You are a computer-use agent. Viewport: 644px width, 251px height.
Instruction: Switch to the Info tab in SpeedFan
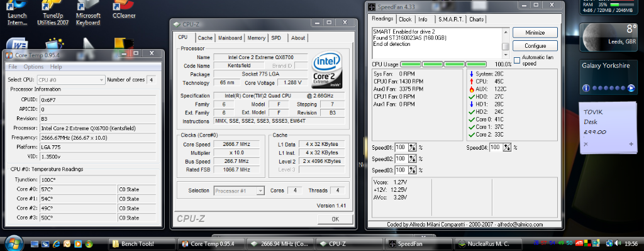423,20
